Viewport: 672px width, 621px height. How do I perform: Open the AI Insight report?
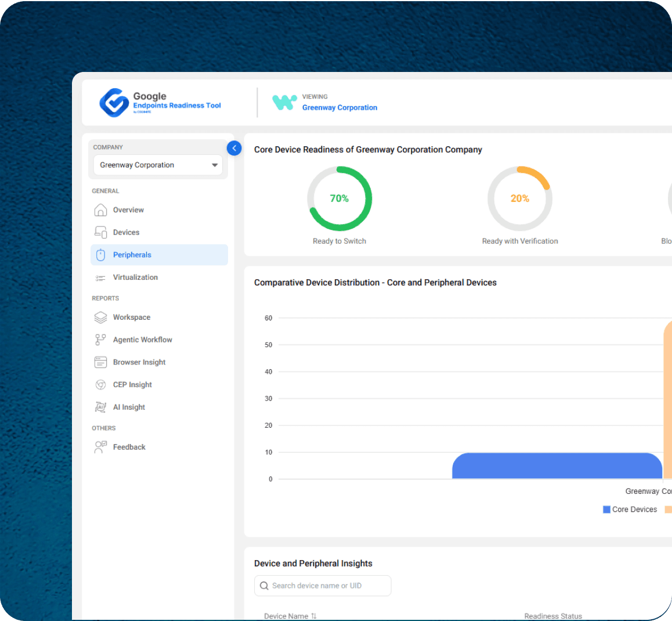click(159, 407)
